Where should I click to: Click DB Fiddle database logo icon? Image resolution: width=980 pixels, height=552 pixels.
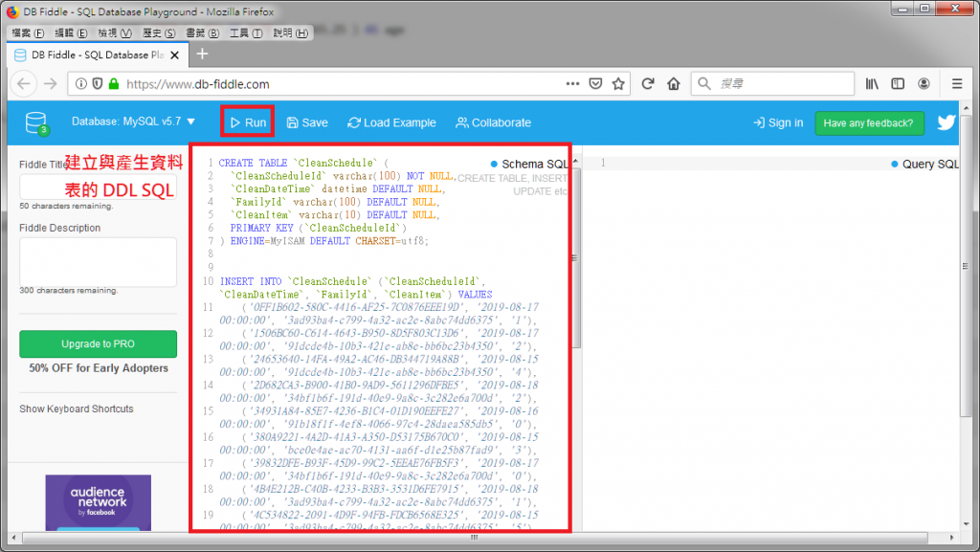click(36, 123)
